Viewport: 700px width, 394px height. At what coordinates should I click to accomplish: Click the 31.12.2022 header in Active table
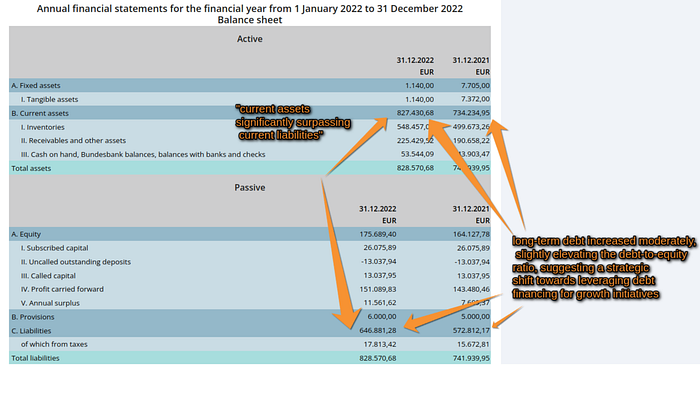415,60
